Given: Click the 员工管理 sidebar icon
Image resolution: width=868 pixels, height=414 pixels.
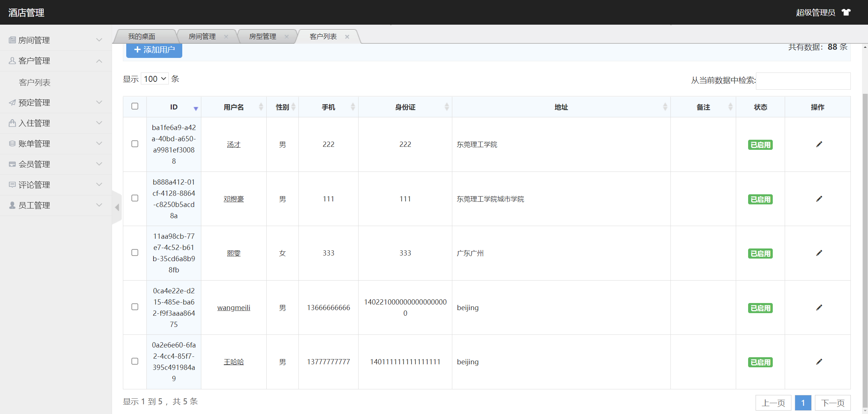Looking at the screenshot, I should click(x=12, y=205).
